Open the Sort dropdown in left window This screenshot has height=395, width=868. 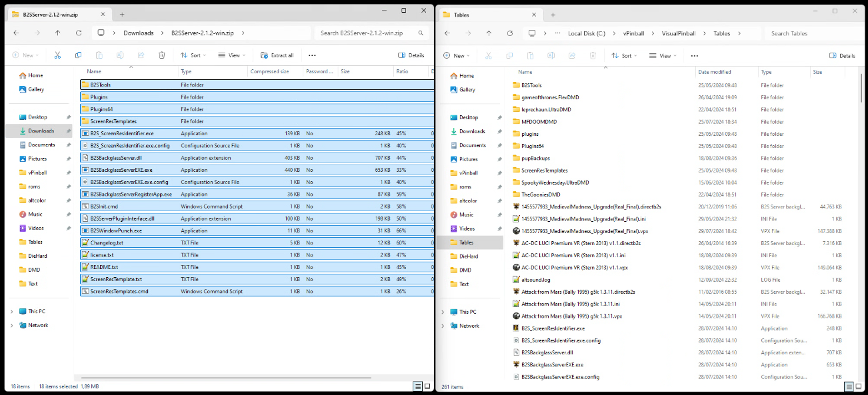pyautogui.click(x=193, y=55)
